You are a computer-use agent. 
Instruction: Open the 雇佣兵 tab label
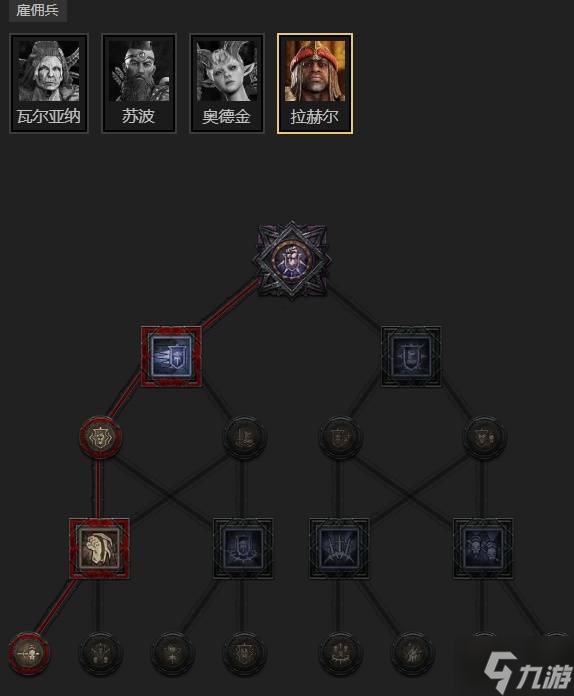click(37, 10)
